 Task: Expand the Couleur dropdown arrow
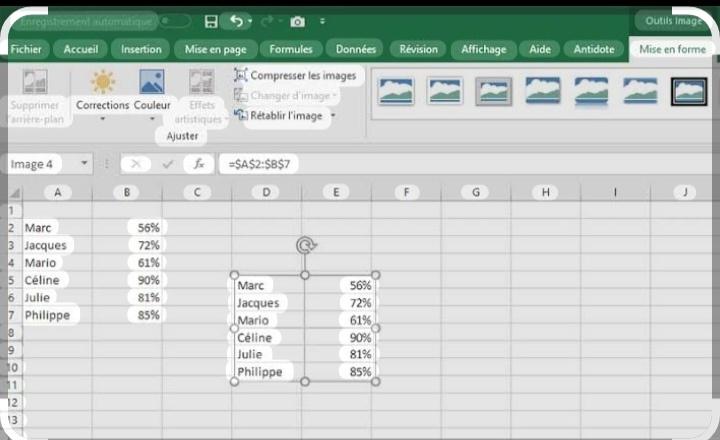click(152, 119)
